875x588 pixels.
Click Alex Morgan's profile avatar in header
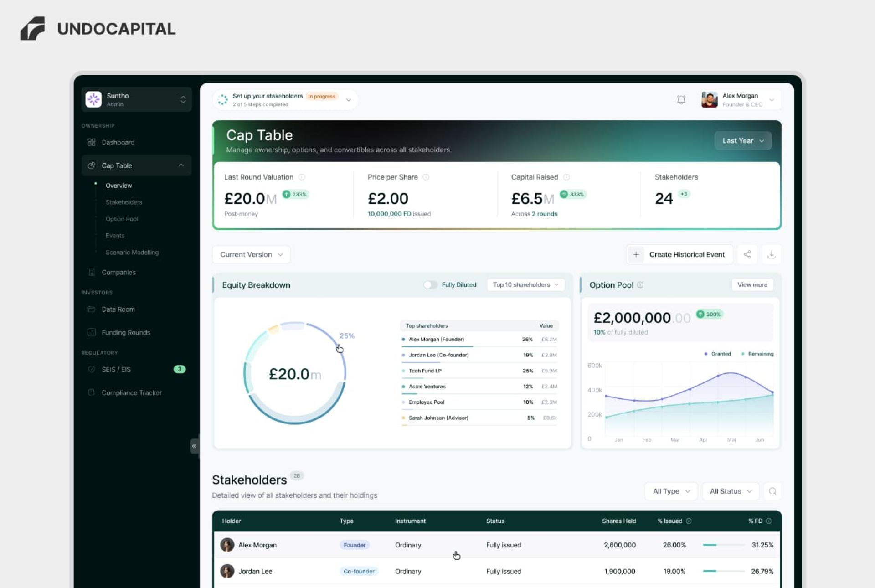[x=709, y=99]
